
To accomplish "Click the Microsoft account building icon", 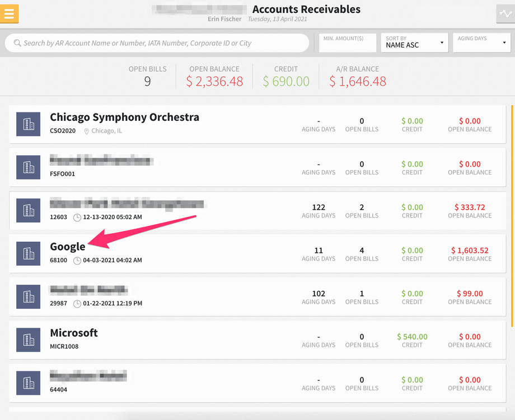I will 28,340.
